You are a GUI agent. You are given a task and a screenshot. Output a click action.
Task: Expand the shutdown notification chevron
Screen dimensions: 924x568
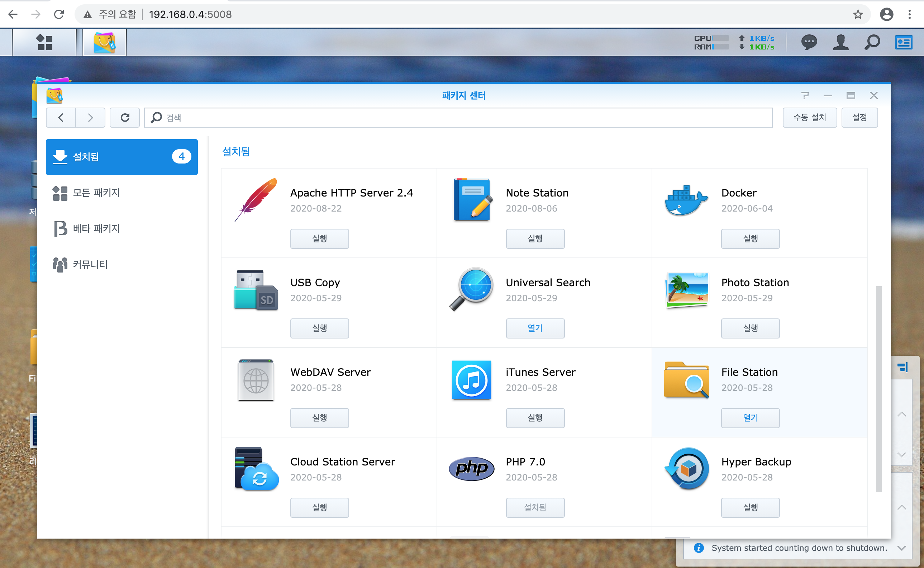[901, 548]
